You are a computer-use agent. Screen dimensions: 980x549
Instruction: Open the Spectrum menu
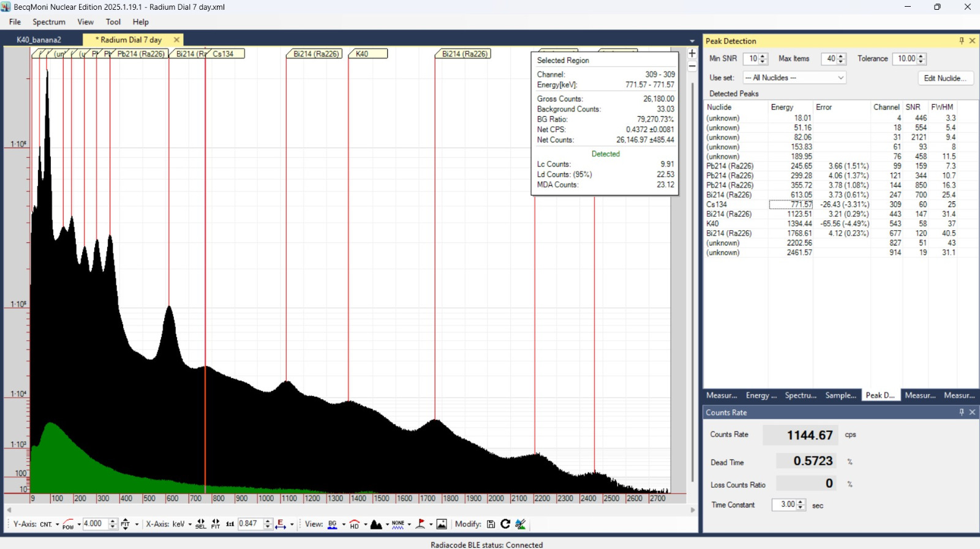(49, 22)
